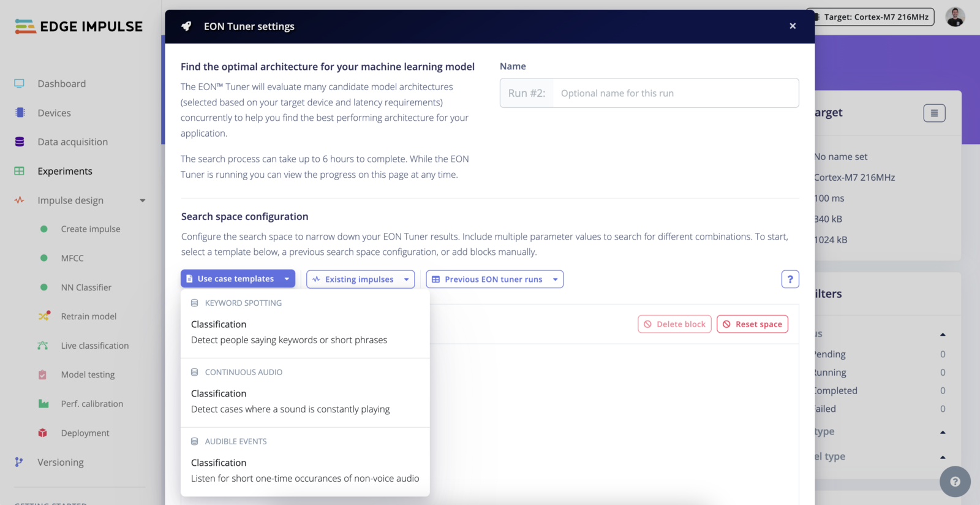Open the user profile avatar
This screenshot has width=980, height=505.
pyautogui.click(x=955, y=17)
